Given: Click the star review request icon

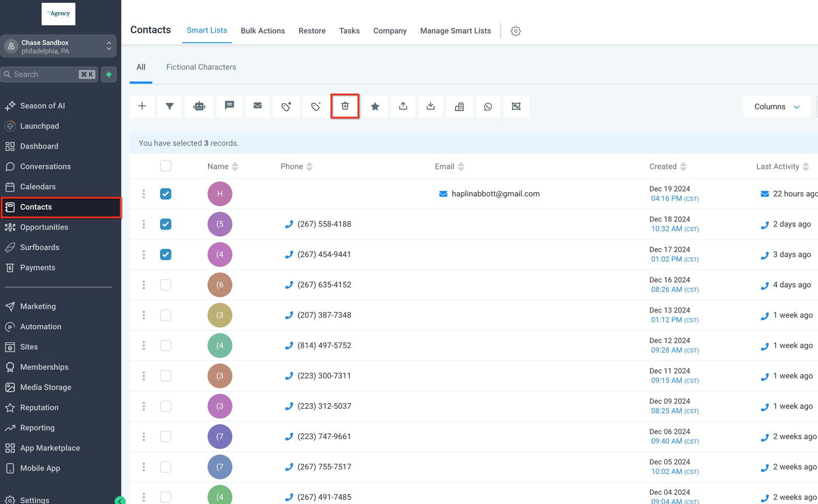Looking at the screenshot, I should coord(375,106).
